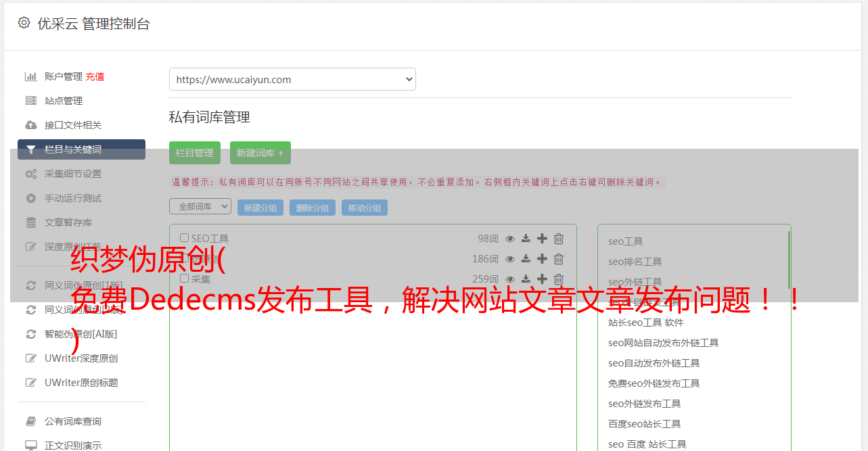The image size is (868, 451).
Task: Click the trash icon on the 采集 row
Action: click(559, 279)
